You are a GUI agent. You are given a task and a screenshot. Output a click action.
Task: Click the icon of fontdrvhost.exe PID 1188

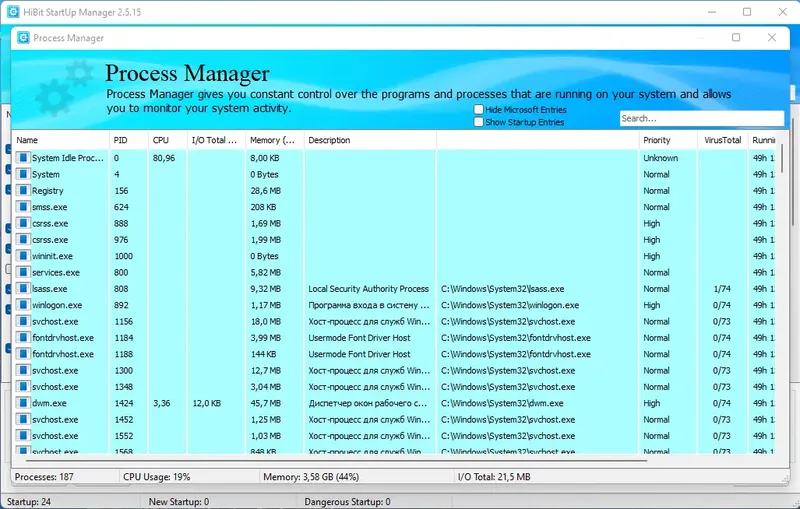22,353
